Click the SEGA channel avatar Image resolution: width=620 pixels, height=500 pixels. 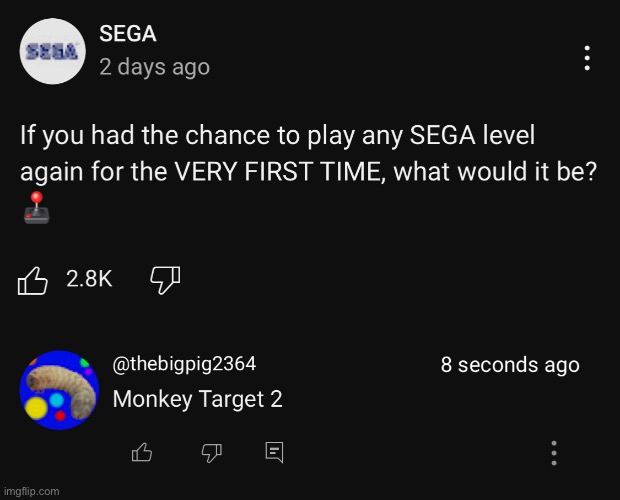click(x=52, y=51)
